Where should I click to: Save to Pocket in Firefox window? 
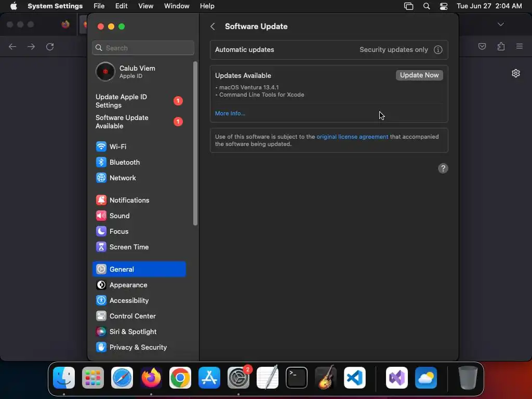(x=482, y=46)
